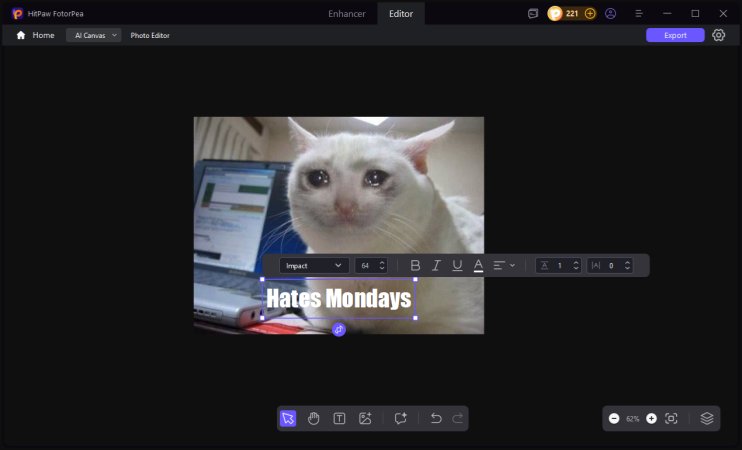742x450 pixels.
Task: Open Photo Editor
Action: coord(150,35)
